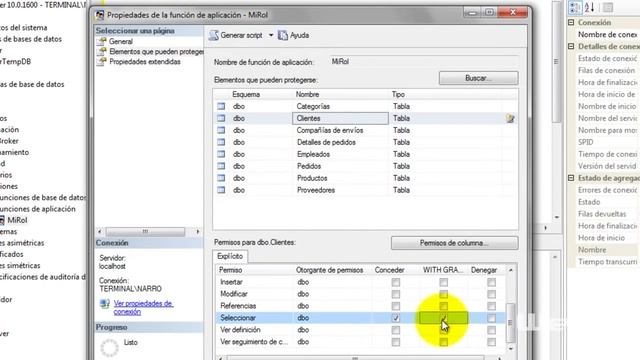Check Denegar for Seleccionar permission
The image size is (640, 360).
click(491, 318)
